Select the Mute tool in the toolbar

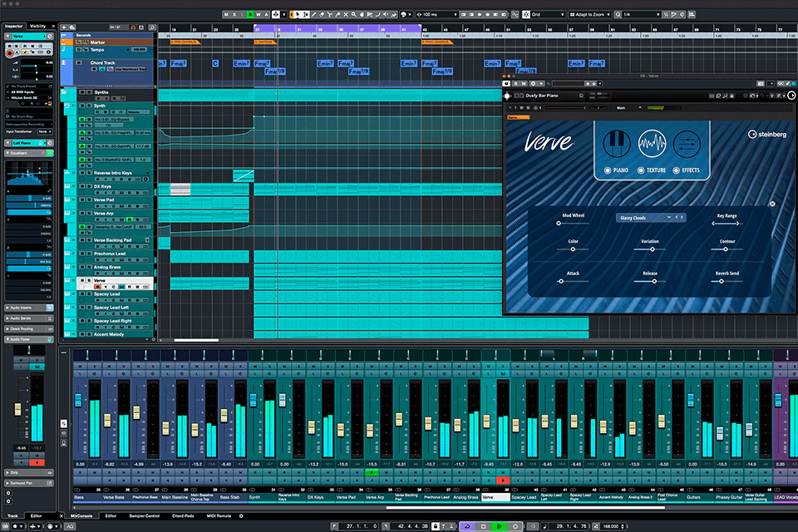[x=346, y=15]
